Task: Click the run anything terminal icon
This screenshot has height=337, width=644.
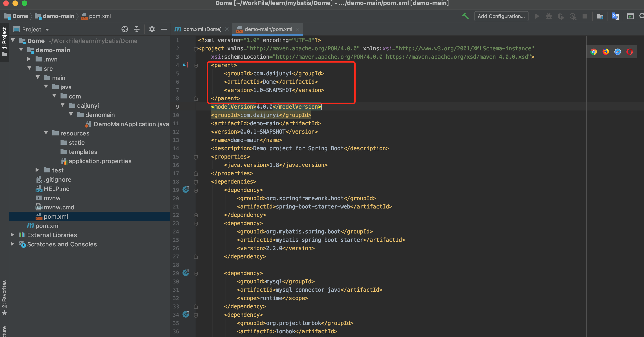Action: point(631,16)
